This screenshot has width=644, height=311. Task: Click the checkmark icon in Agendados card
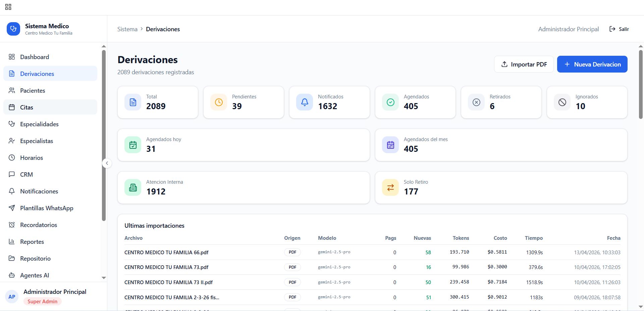point(390,102)
